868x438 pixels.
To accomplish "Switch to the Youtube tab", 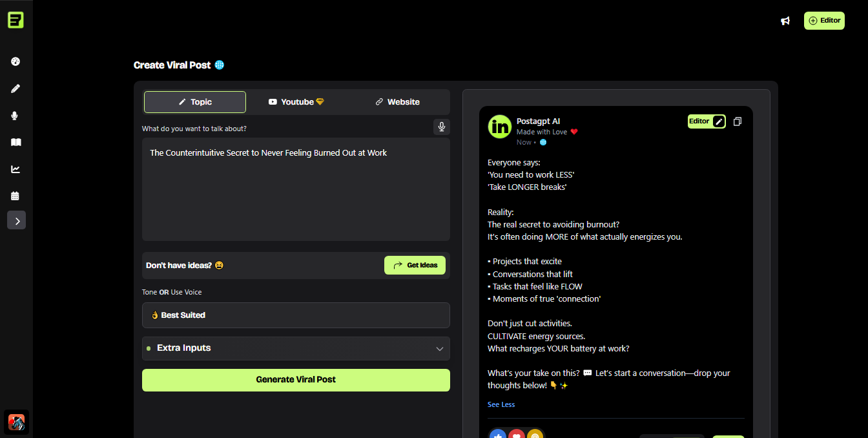I will (x=296, y=102).
